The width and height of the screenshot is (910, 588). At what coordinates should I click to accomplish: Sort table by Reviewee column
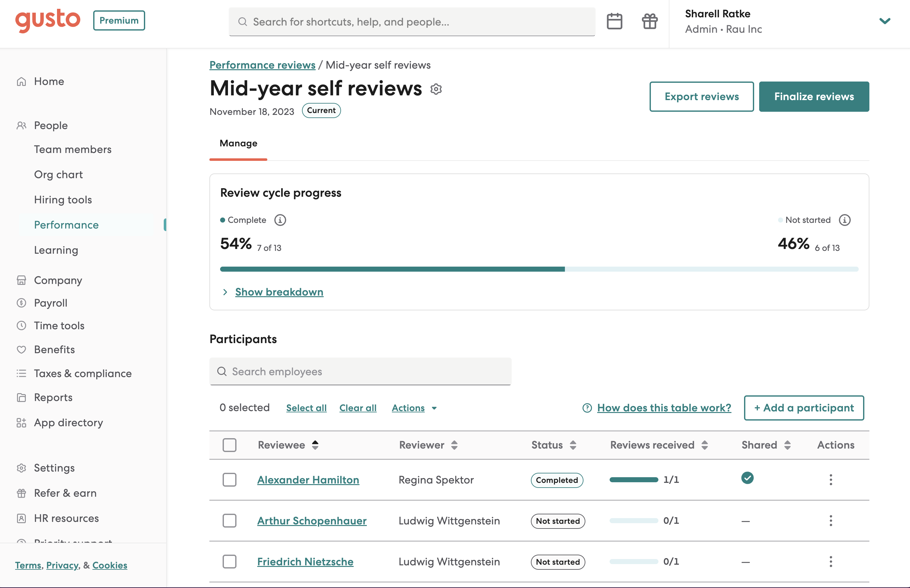pyautogui.click(x=315, y=445)
